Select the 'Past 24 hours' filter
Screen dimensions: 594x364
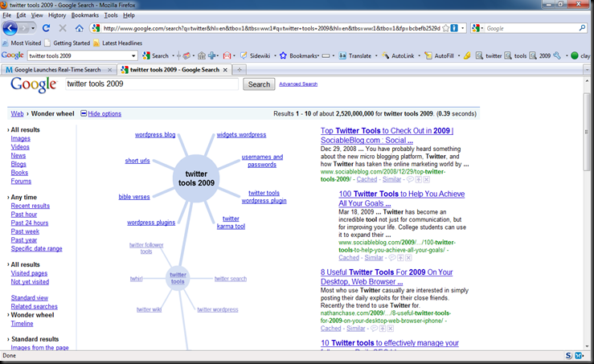[x=30, y=223]
